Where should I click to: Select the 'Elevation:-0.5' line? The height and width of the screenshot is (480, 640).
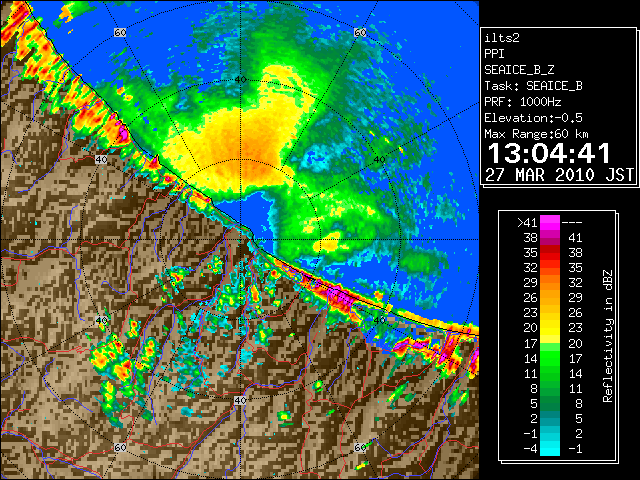533,118
